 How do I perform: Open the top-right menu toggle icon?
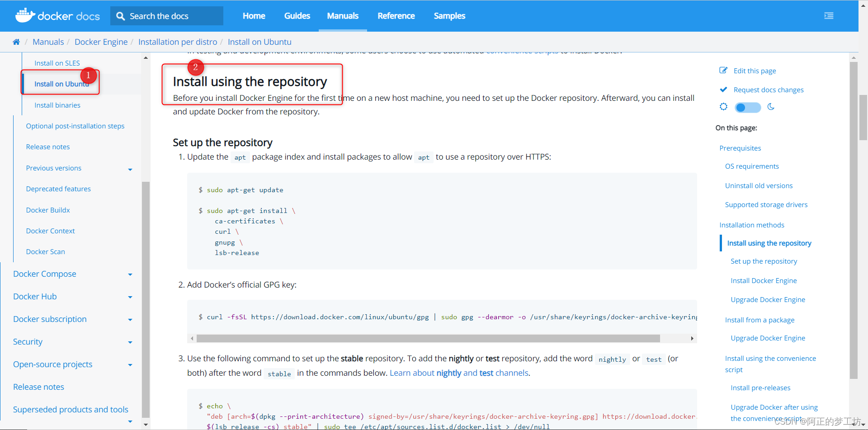click(x=829, y=16)
